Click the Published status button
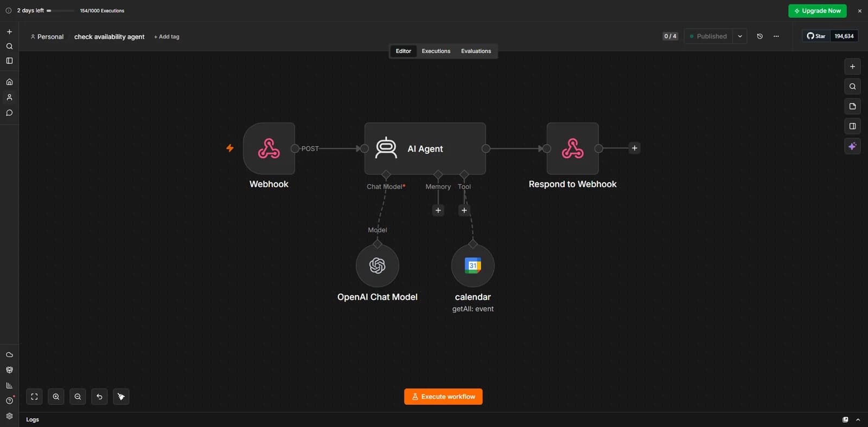Screen dimensions: 868x427 (x=709, y=36)
